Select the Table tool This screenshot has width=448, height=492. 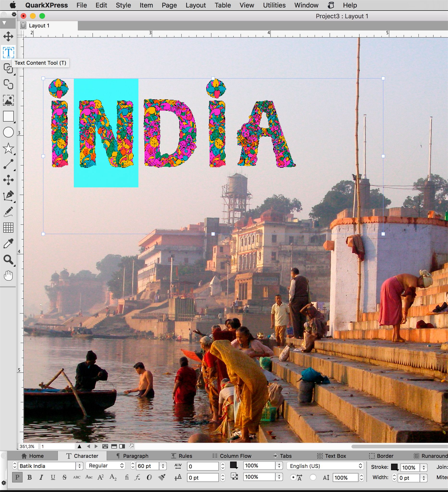click(8, 228)
